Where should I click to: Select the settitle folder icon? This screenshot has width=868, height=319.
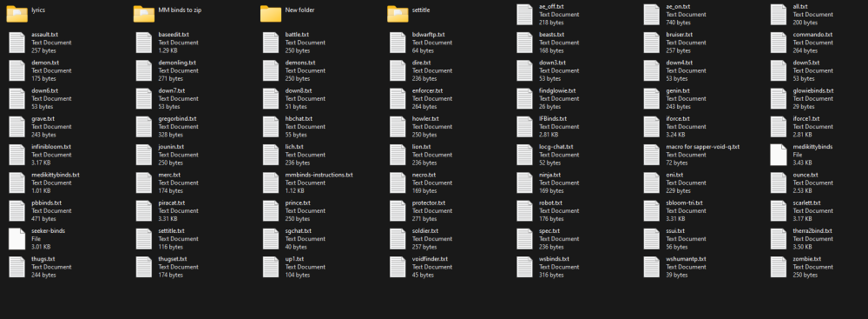[x=398, y=14]
